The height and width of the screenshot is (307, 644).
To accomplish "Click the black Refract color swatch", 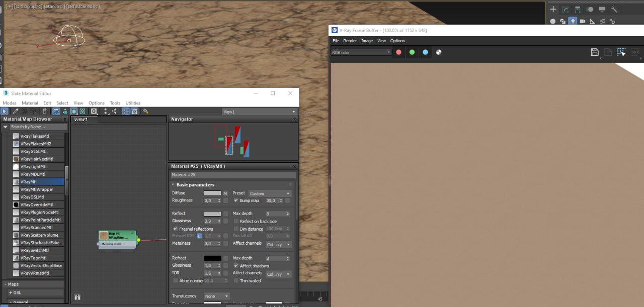I will [212, 258].
